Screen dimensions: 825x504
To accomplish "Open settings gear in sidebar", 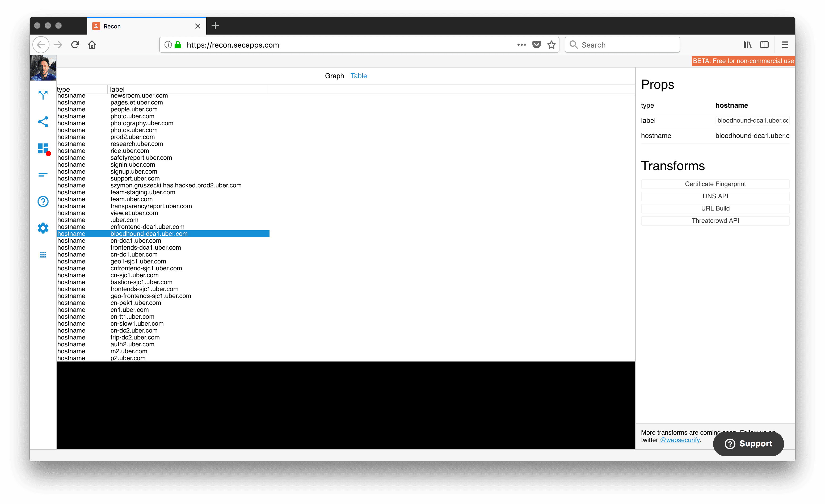I will coord(43,228).
